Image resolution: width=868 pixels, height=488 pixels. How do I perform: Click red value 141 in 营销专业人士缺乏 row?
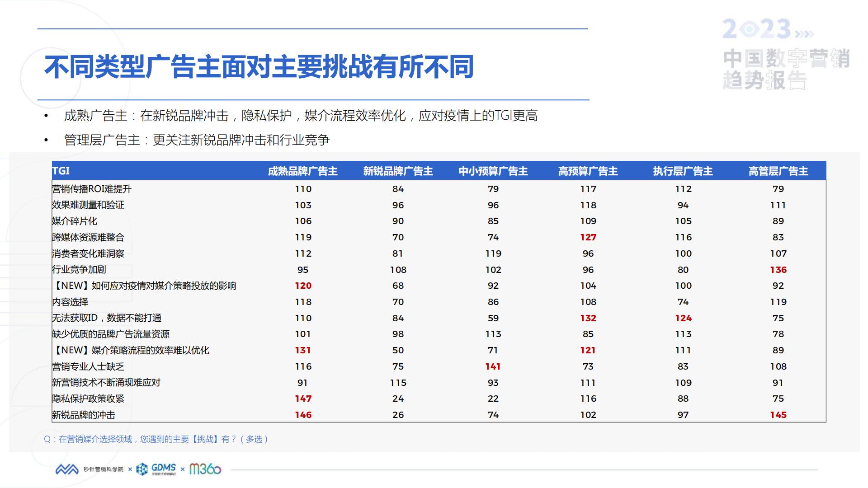point(493,366)
